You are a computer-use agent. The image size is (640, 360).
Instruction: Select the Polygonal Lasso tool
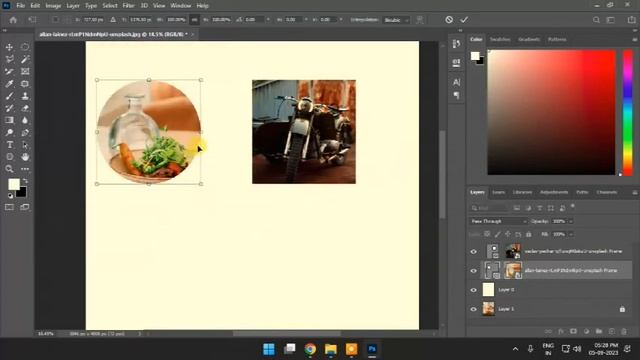tap(9, 60)
